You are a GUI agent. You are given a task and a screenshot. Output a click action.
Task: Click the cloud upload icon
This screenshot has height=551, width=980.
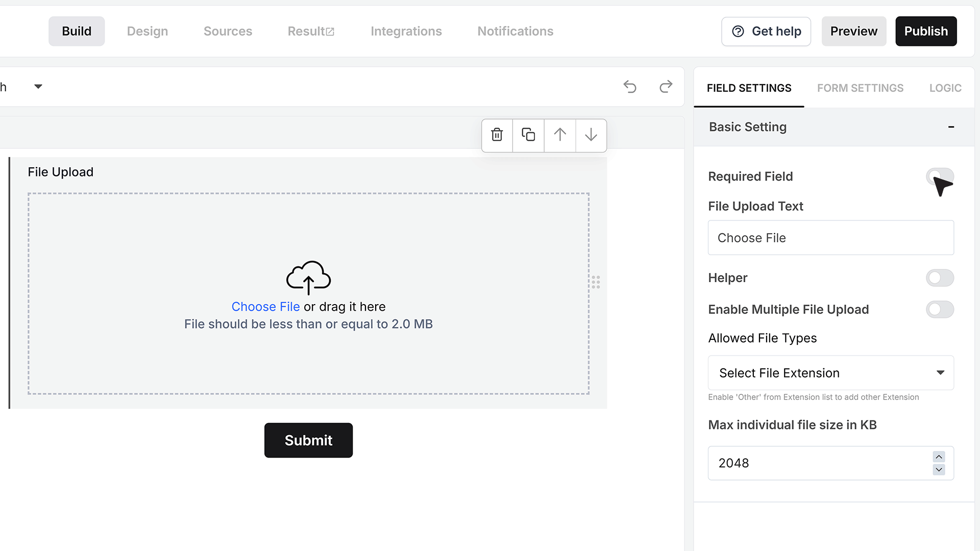(x=308, y=278)
